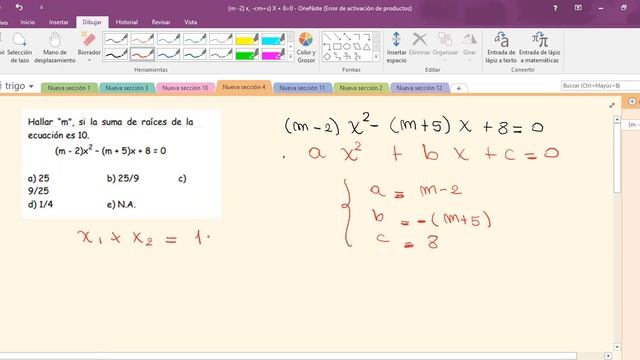Select the green highlighter
The image size is (640, 360).
pyautogui.click(x=247, y=54)
